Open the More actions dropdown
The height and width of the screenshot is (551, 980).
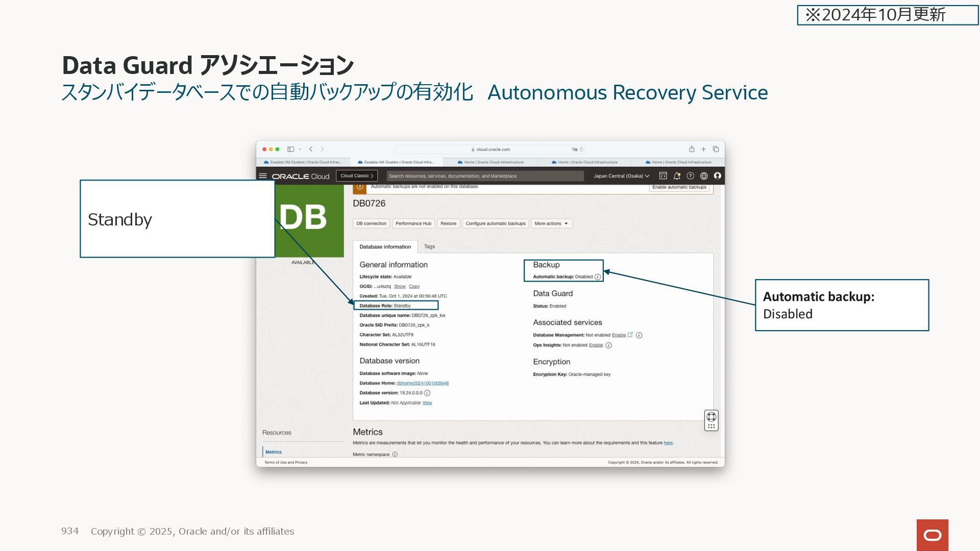[x=551, y=223]
